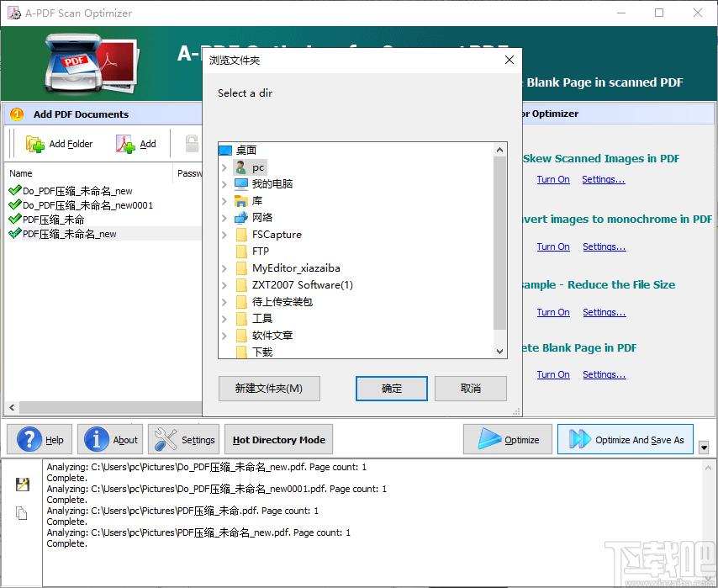Image resolution: width=718 pixels, height=588 pixels.
Task: Expand the ZXT2007 Software(1) folder
Action: (x=224, y=285)
